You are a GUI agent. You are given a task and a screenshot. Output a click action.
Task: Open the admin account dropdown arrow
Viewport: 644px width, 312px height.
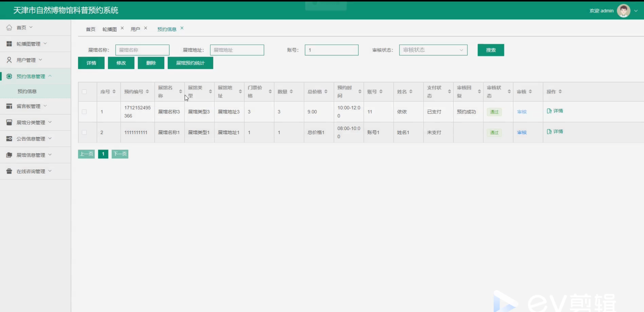636,11
